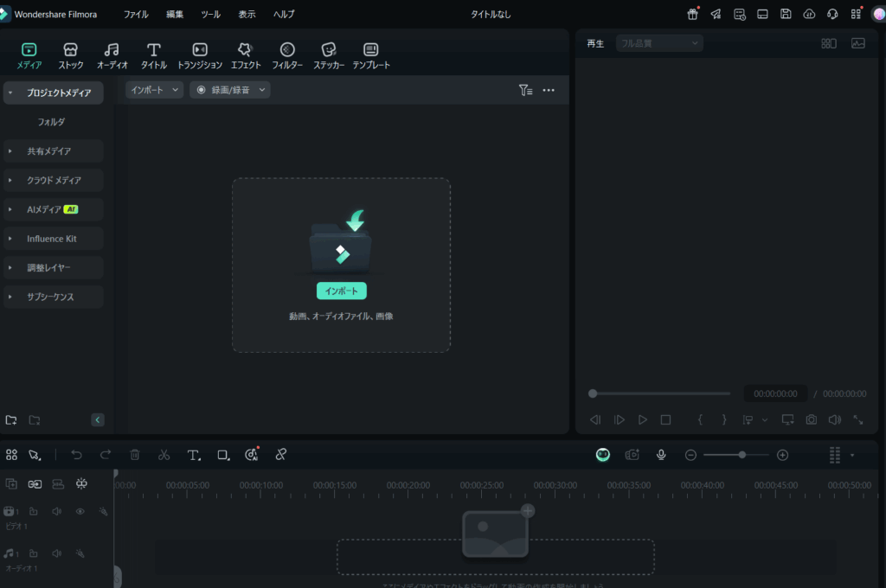Open the フル品質 playback quality dropdown
Image resolution: width=886 pixels, height=588 pixels.
pos(659,43)
